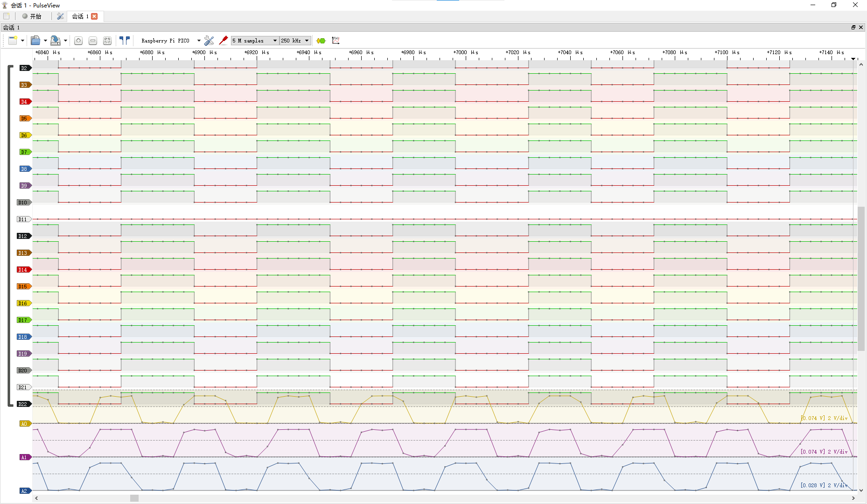Open the 5 M samples dropdown
The width and height of the screenshot is (867, 504).
tap(255, 41)
